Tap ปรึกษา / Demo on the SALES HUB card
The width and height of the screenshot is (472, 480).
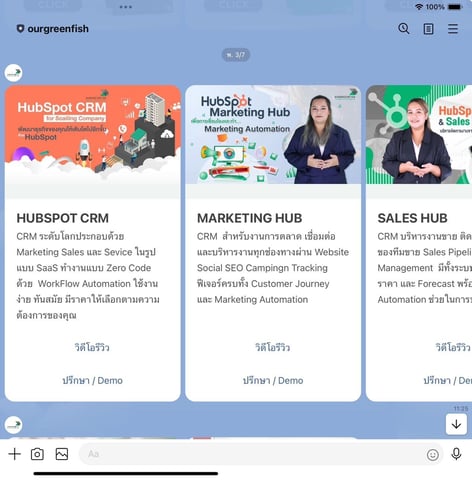pos(447,380)
